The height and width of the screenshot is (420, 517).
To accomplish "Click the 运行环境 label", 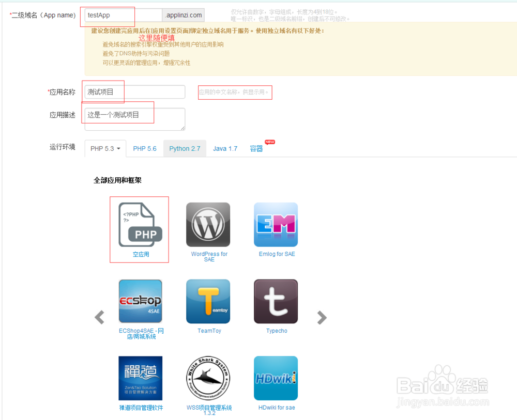I will coord(63,147).
